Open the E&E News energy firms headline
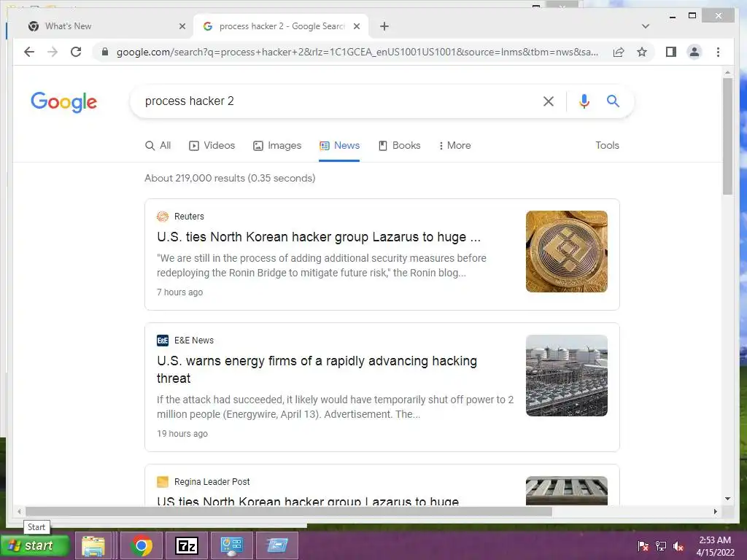Screen dimensions: 747x560 pyautogui.click(x=317, y=370)
